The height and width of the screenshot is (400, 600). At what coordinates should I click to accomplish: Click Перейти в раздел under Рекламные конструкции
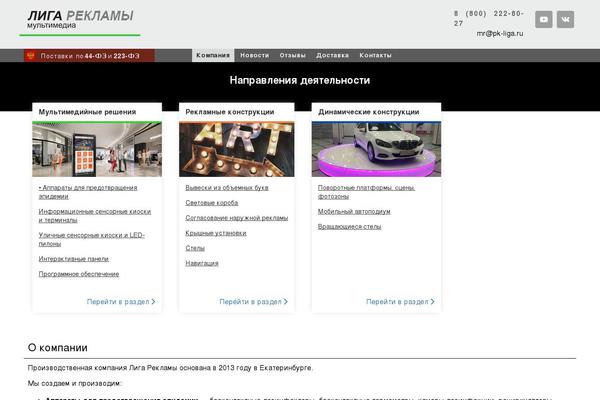click(253, 302)
